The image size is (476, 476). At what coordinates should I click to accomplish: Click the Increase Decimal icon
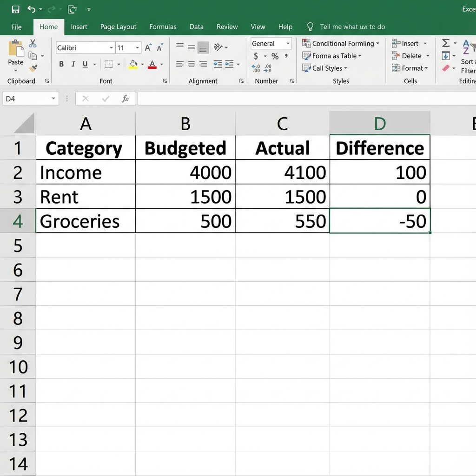(x=256, y=68)
